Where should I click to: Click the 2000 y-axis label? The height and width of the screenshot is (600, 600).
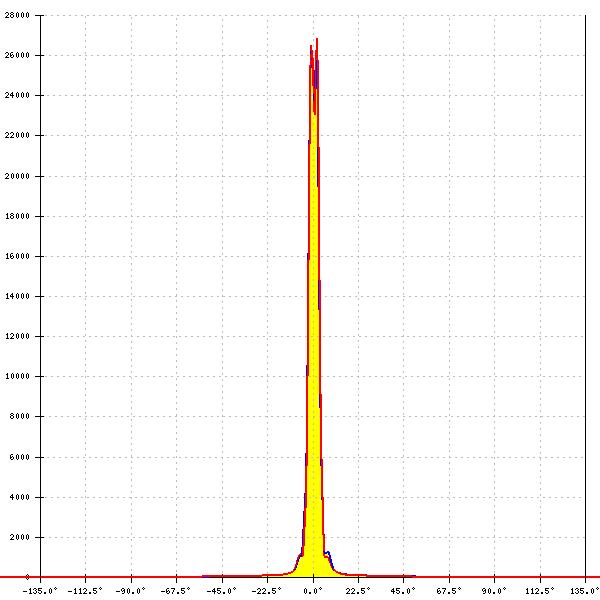[19, 537]
